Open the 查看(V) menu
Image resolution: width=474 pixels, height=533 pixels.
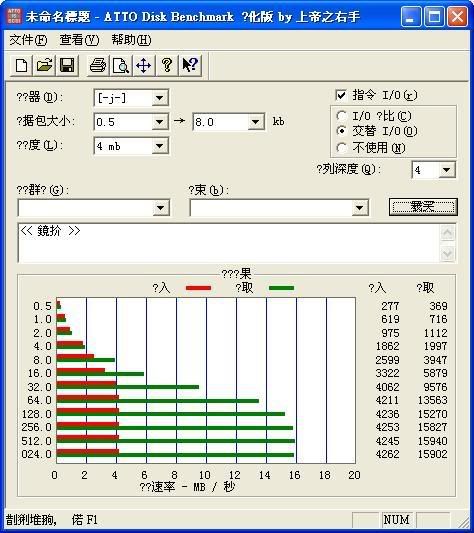point(79,40)
